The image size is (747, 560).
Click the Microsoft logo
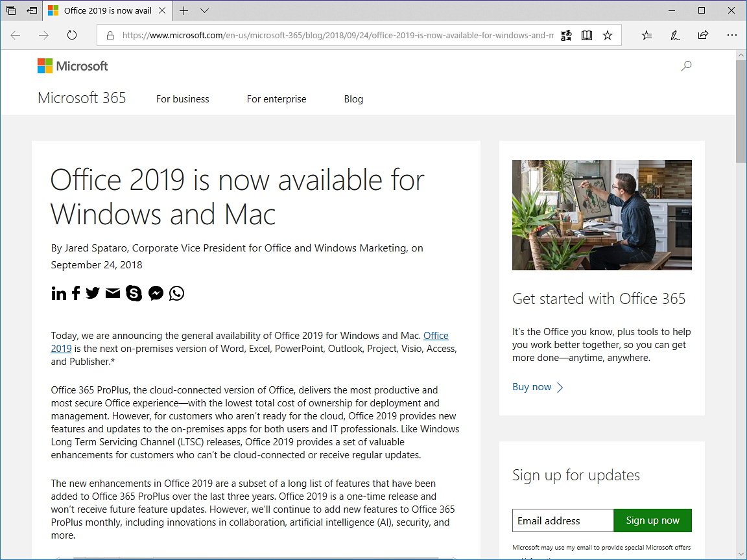coord(73,65)
